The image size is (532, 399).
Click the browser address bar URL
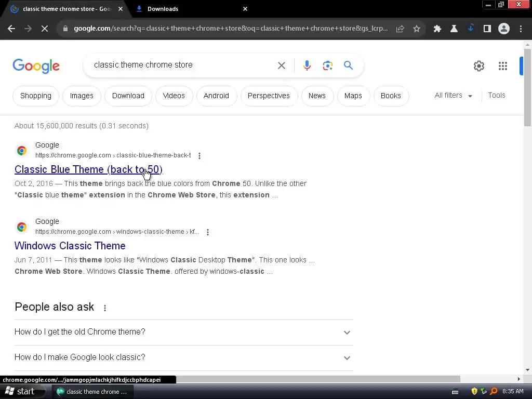[231, 29]
